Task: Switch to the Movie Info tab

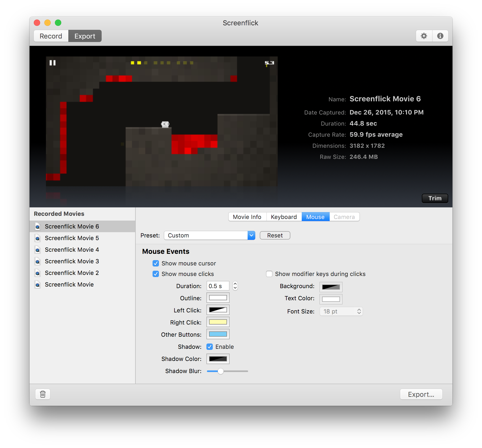Action: click(x=247, y=217)
